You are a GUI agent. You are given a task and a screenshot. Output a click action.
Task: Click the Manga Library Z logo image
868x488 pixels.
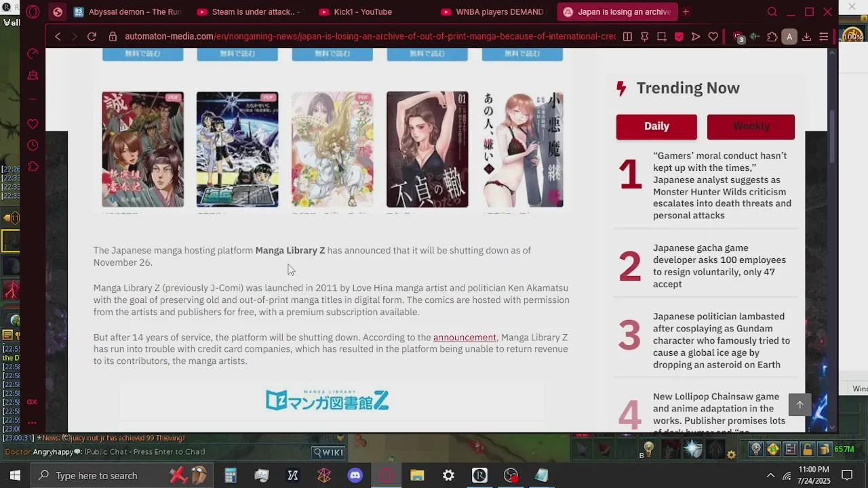click(327, 401)
